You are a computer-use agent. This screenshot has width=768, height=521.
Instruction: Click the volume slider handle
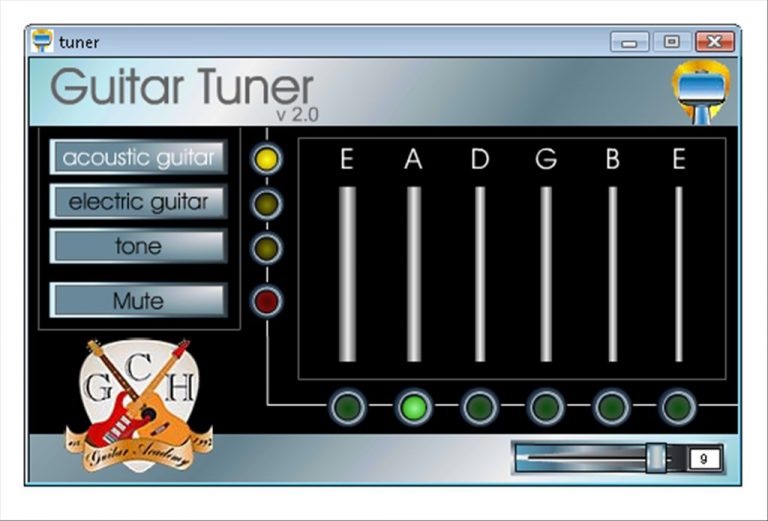pos(656,458)
